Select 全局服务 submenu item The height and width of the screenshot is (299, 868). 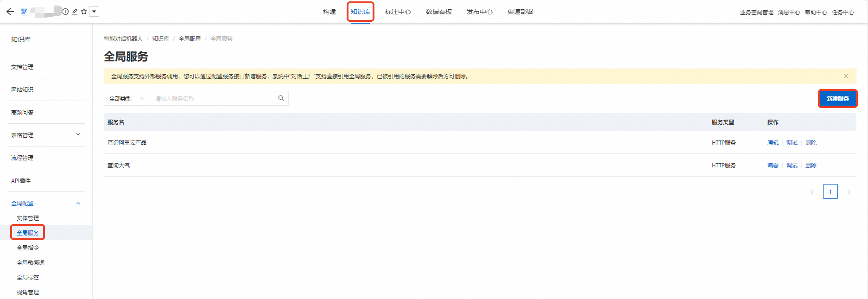point(28,233)
